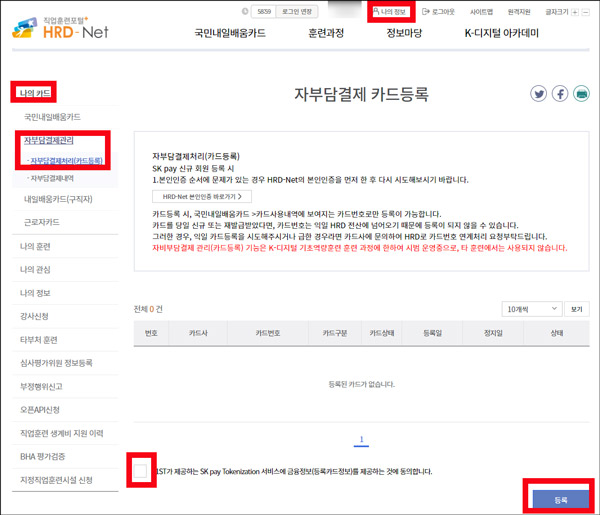
Task: Click 등록된 카드가 없습니다 message
Action: click(362, 384)
